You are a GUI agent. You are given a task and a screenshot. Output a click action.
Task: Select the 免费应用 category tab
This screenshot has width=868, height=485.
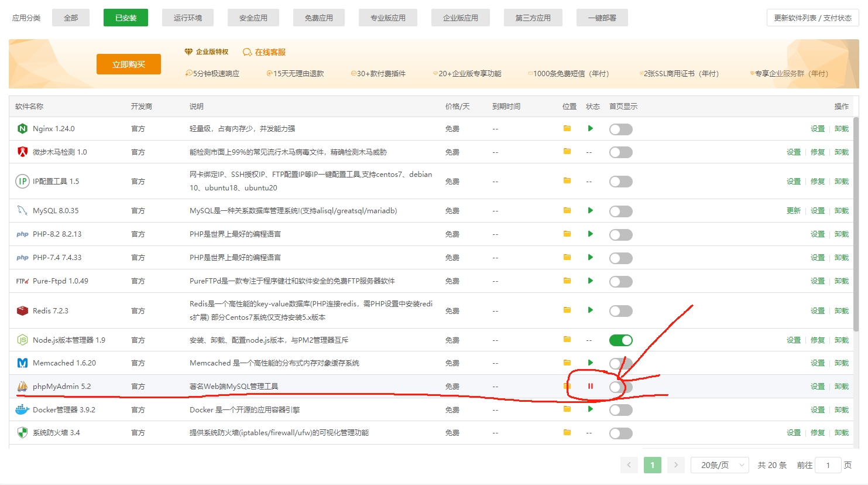pyautogui.click(x=319, y=18)
